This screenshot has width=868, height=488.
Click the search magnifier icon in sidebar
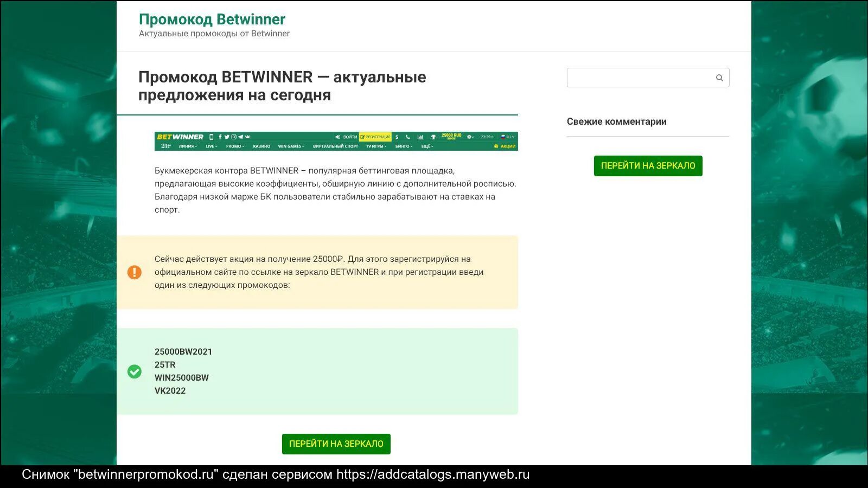(x=719, y=78)
